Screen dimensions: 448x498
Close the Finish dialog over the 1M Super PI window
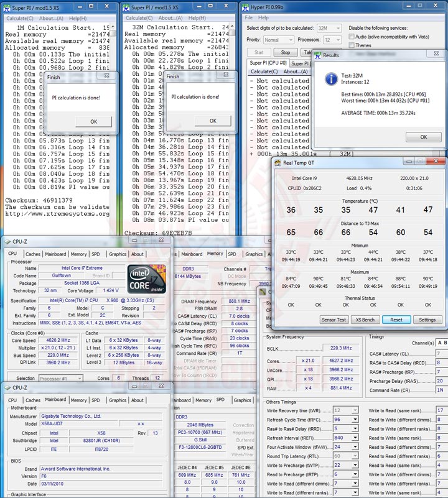pyautogui.click(x=107, y=76)
